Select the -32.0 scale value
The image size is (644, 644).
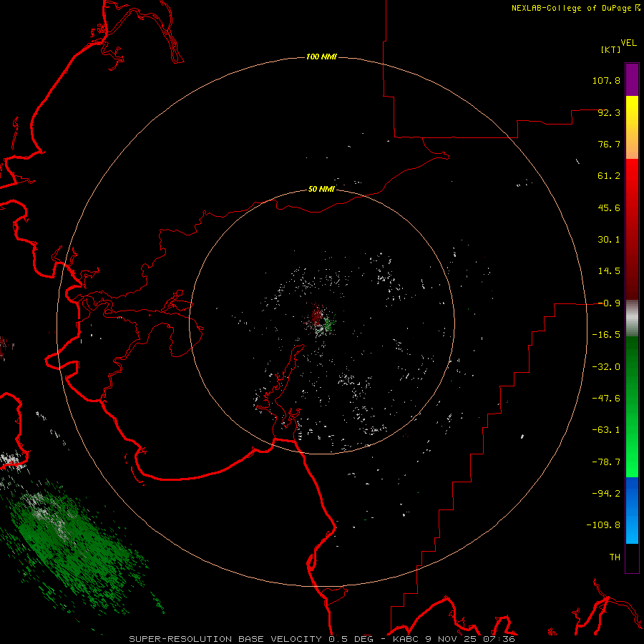click(606, 367)
